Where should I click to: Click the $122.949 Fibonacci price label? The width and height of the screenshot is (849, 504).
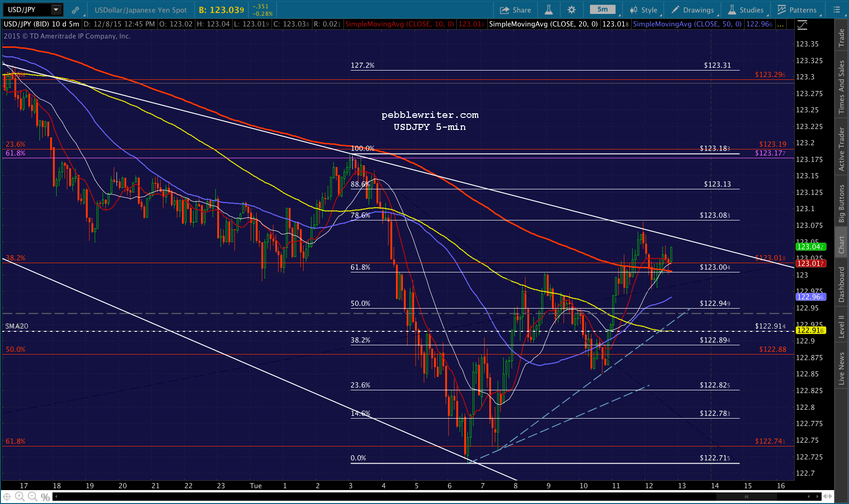tap(715, 304)
